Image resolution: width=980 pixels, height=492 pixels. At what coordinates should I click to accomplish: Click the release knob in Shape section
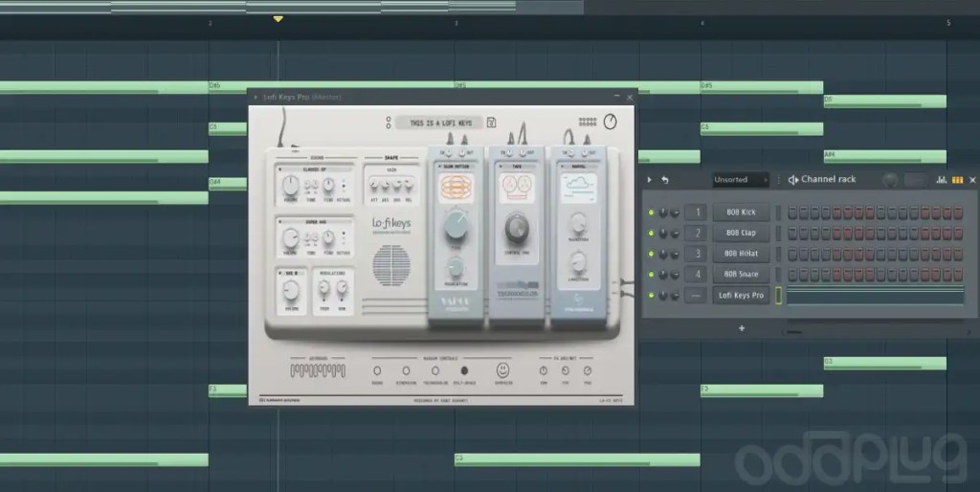coord(409,186)
